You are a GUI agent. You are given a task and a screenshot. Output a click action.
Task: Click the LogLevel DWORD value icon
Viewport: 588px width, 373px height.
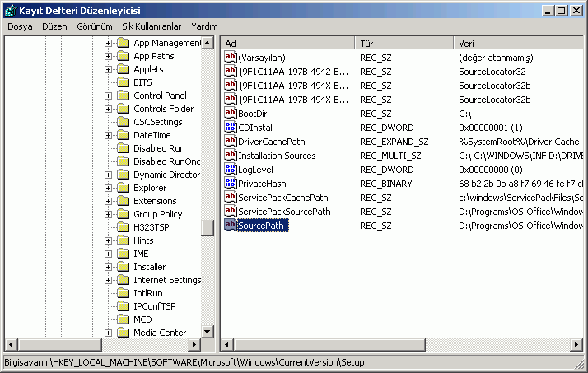[x=231, y=170]
